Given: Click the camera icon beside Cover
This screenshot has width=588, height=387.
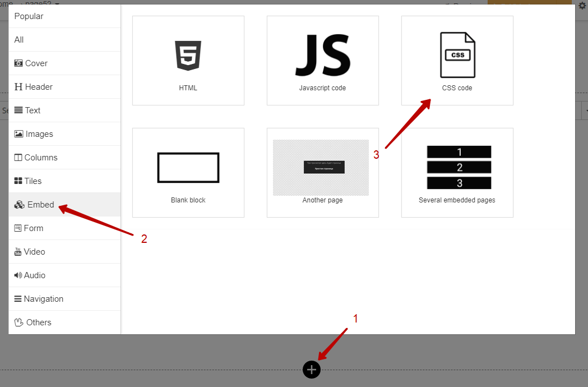Looking at the screenshot, I should tap(18, 63).
